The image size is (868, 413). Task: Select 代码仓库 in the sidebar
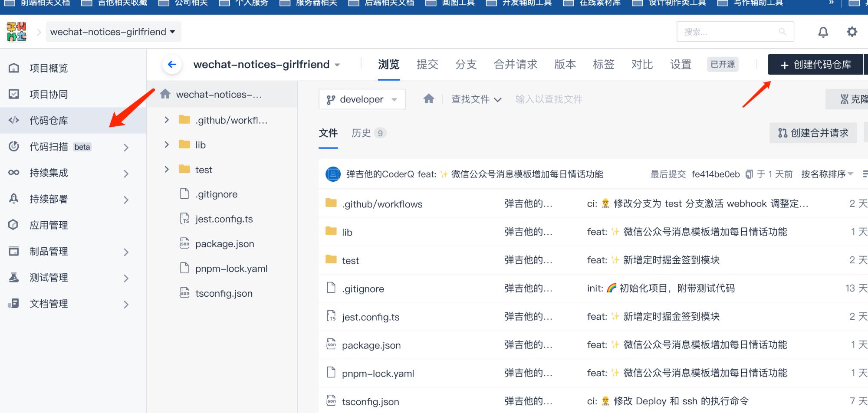pyautogui.click(x=73, y=120)
